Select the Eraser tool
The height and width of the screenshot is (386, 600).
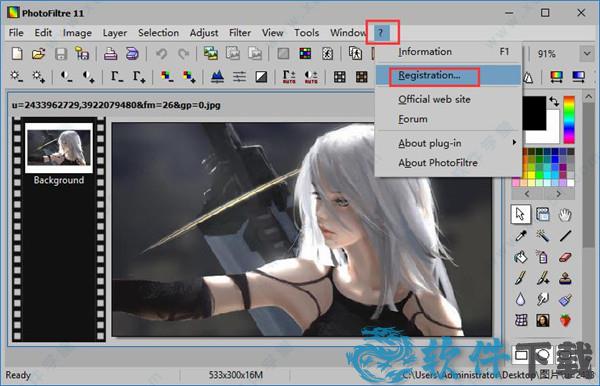(565, 257)
